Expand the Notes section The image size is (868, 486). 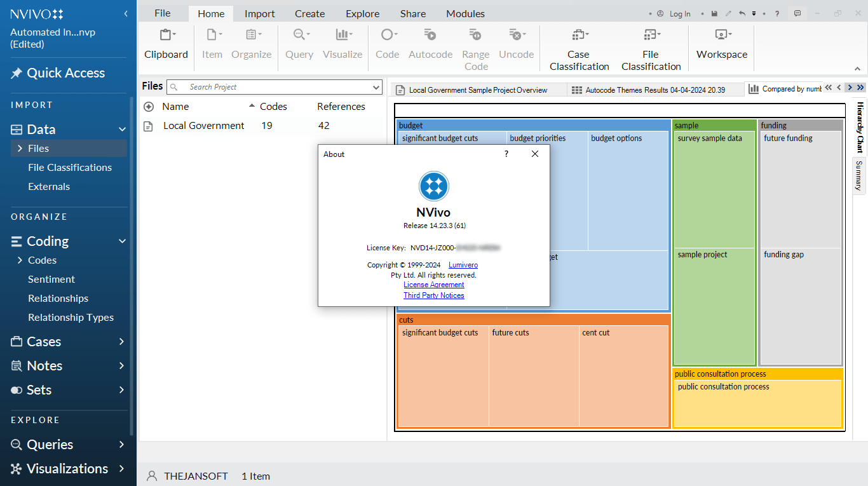122,366
